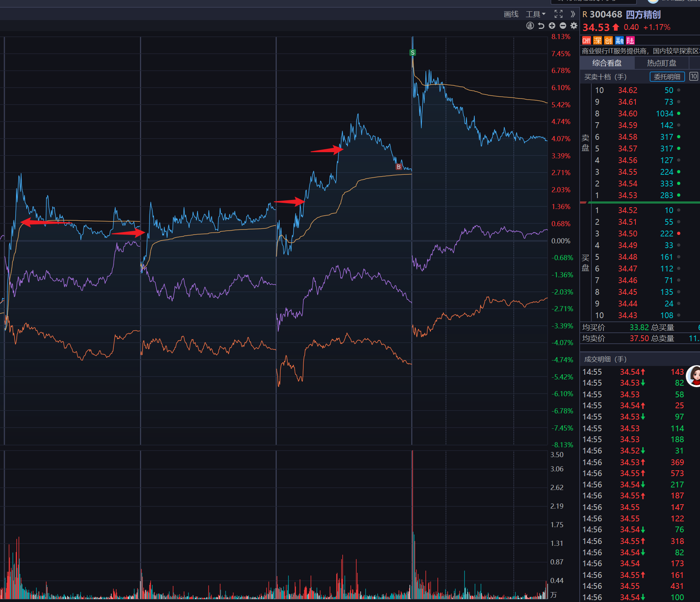Click the blue 融 margin badge
Image resolution: width=700 pixels, height=602 pixels.
click(619, 40)
